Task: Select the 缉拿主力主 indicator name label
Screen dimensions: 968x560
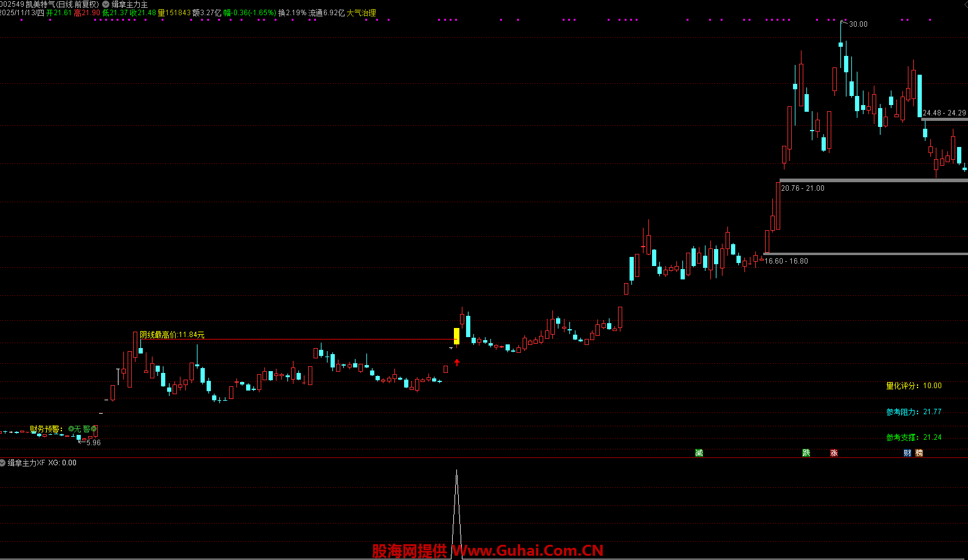Action: 129,4
